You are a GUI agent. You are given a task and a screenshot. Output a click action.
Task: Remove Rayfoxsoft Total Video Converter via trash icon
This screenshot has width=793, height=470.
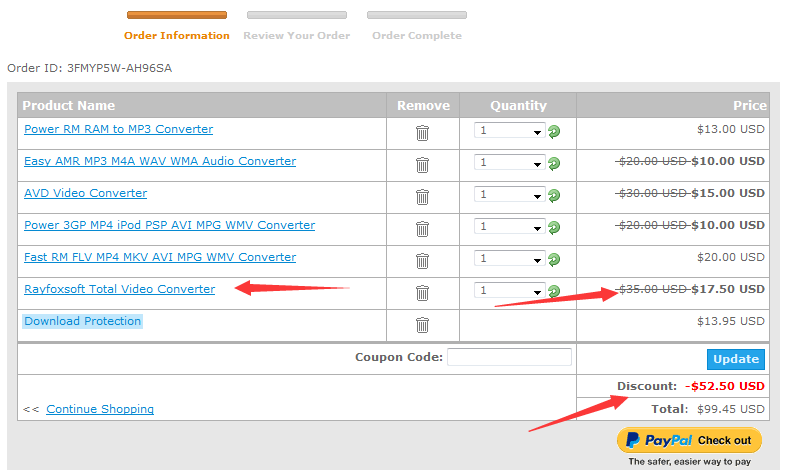pyautogui.click(x=422, y=292)
